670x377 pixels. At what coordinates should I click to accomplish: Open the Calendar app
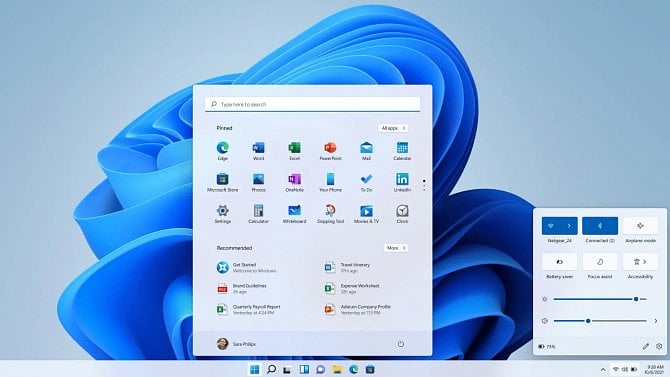[x=402, y=151]
